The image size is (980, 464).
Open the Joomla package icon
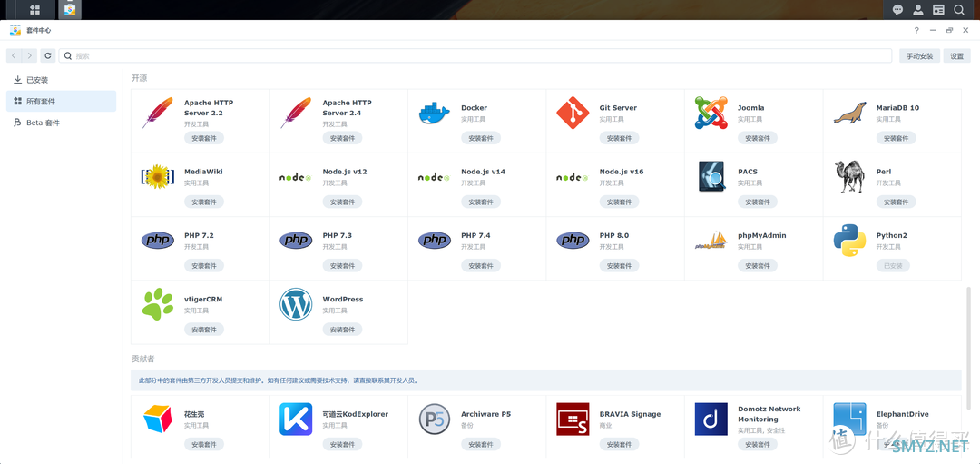coord(710,114)
